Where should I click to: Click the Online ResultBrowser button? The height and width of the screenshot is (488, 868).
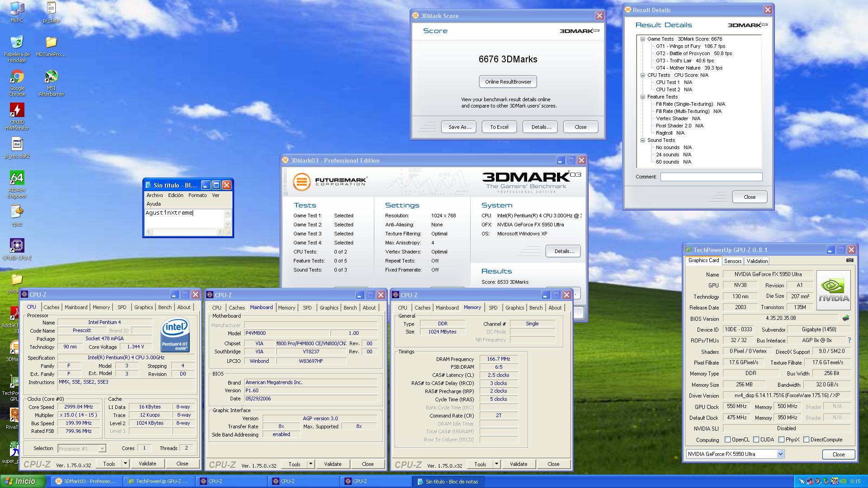point(508,82)
